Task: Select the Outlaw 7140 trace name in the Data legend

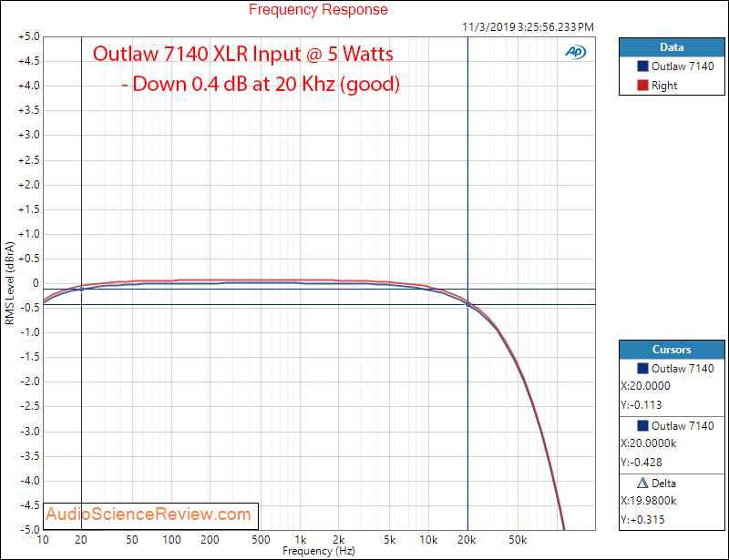Action: tap(683, 66)
